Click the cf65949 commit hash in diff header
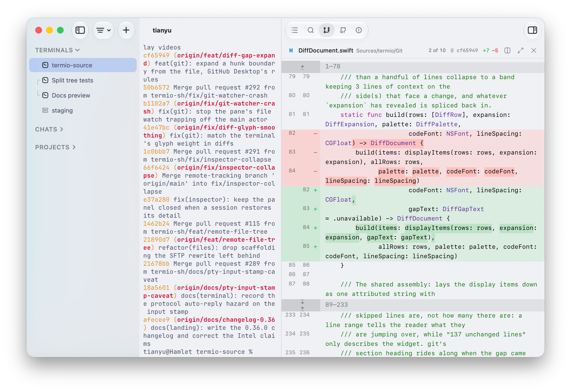This screenshot has width=571, height=392. pos(467,50)
